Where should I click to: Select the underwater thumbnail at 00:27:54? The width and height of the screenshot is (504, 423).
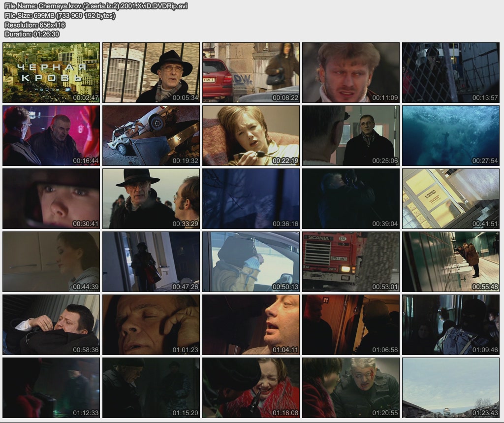click(x=451, y=136)
